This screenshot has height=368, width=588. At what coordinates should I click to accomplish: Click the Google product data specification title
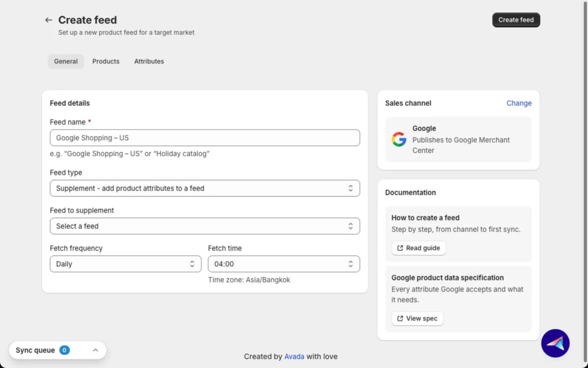pos(448,278)
